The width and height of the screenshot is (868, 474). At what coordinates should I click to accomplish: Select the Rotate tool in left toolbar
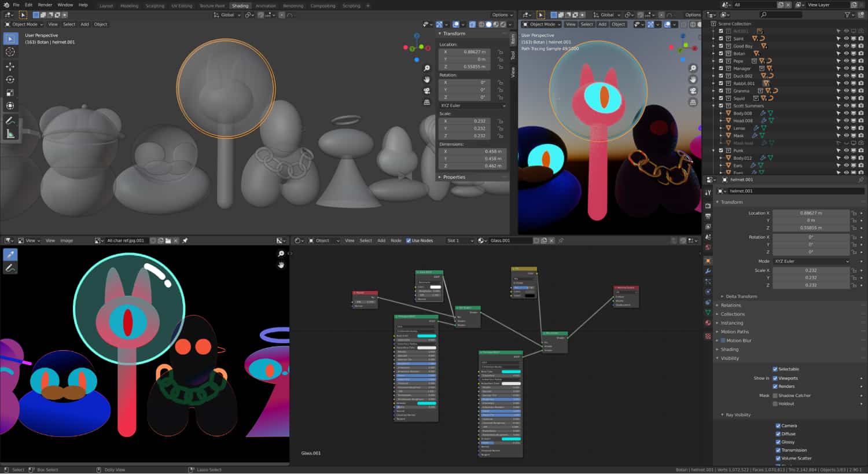pos(10,80)
